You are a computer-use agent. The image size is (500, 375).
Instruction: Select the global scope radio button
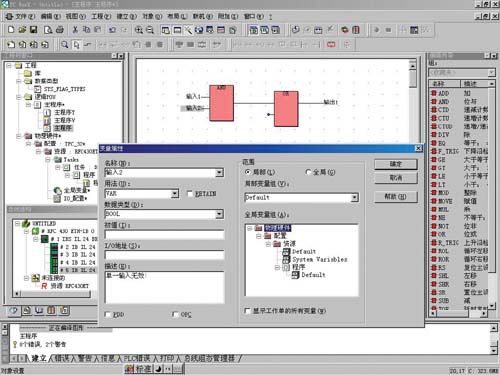tap(308, 172)
